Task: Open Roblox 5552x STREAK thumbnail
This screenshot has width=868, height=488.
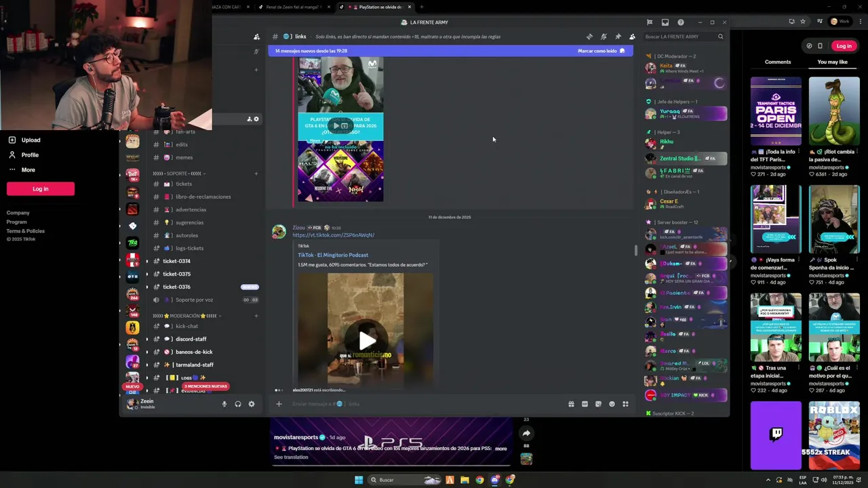Action: (834, 435)
